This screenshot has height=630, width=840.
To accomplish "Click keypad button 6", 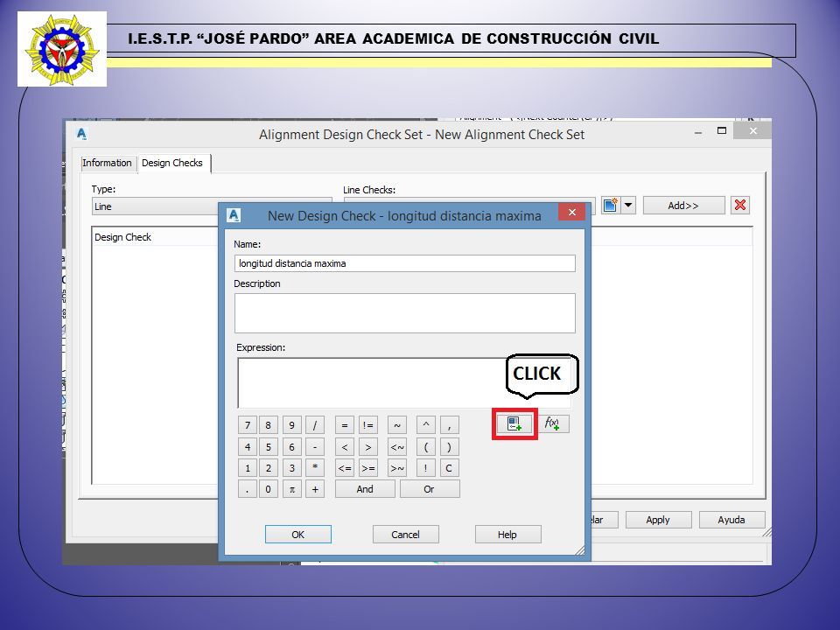I will tap(292, 447).
